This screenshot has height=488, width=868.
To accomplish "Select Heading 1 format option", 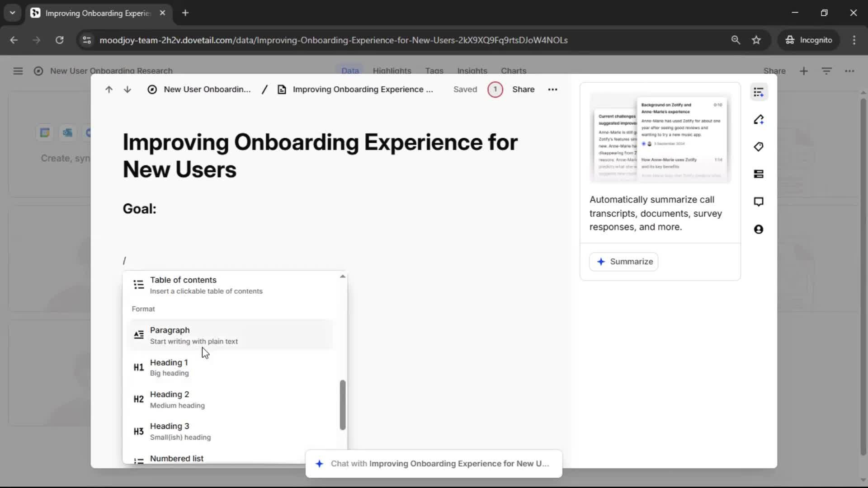I will click(x=169, y=367).
